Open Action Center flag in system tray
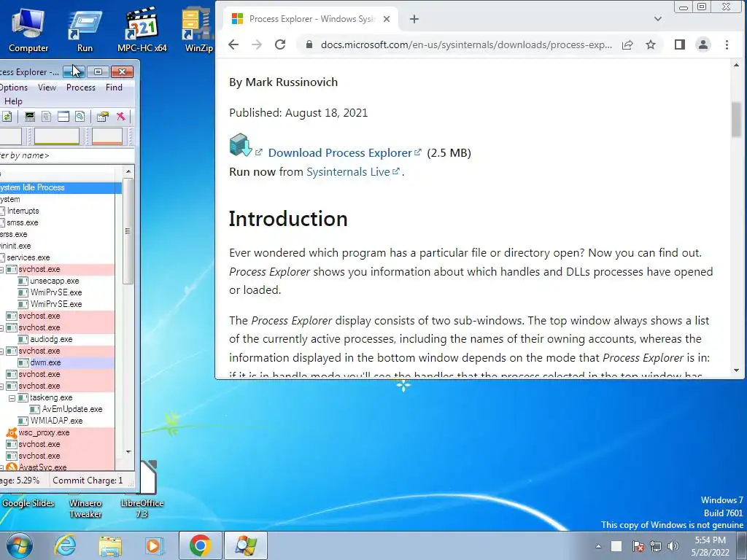This screenshot has height=560, width=747. click(x=638, y=546)
